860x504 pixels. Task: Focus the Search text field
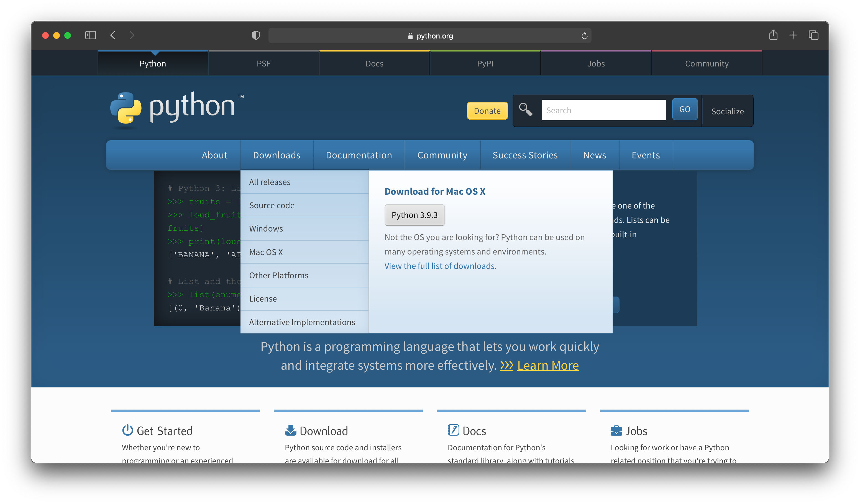[x=603, y=110]
